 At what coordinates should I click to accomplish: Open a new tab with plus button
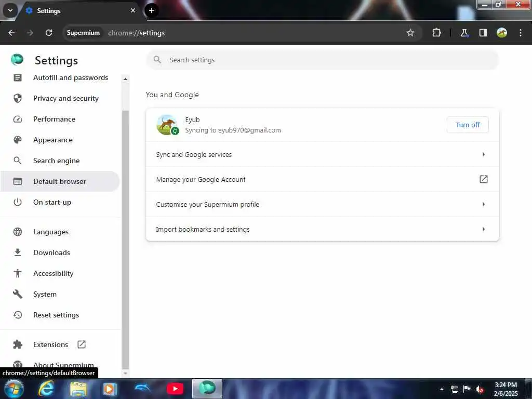151,10
